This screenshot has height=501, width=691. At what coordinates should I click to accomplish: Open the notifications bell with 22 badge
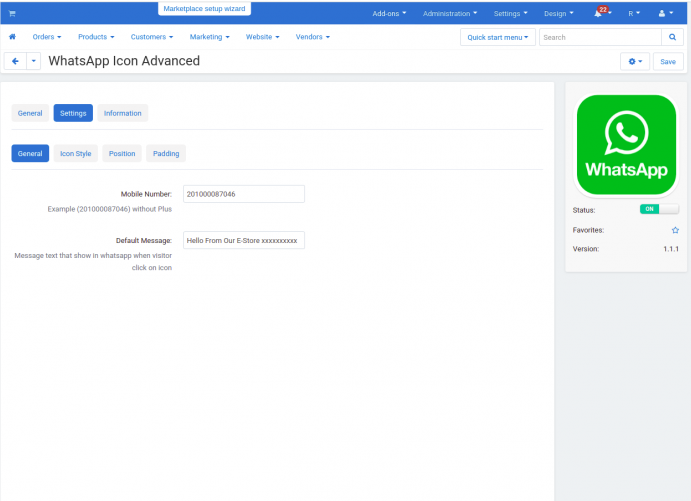pyautogui.click(x=601, y=13)
